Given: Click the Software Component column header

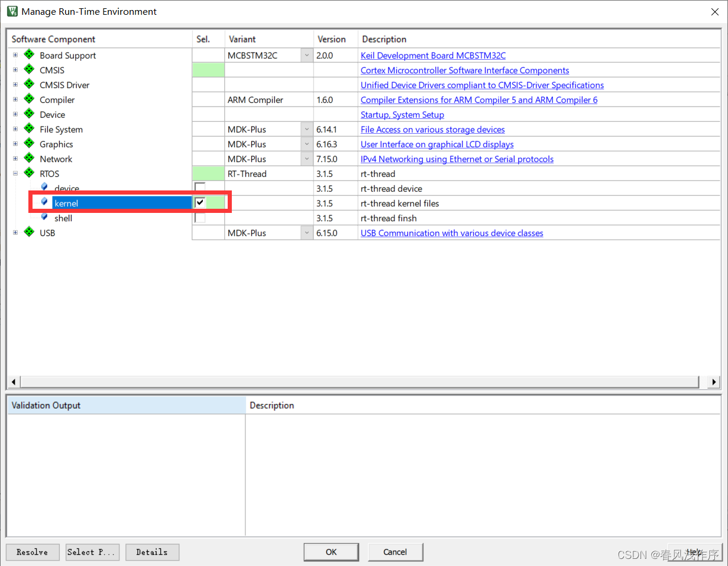Looking at the screenshot, I should (99, 39).
